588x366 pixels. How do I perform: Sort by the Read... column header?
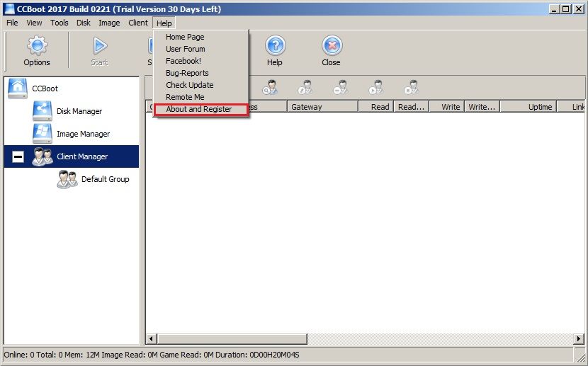click(412, 107)
